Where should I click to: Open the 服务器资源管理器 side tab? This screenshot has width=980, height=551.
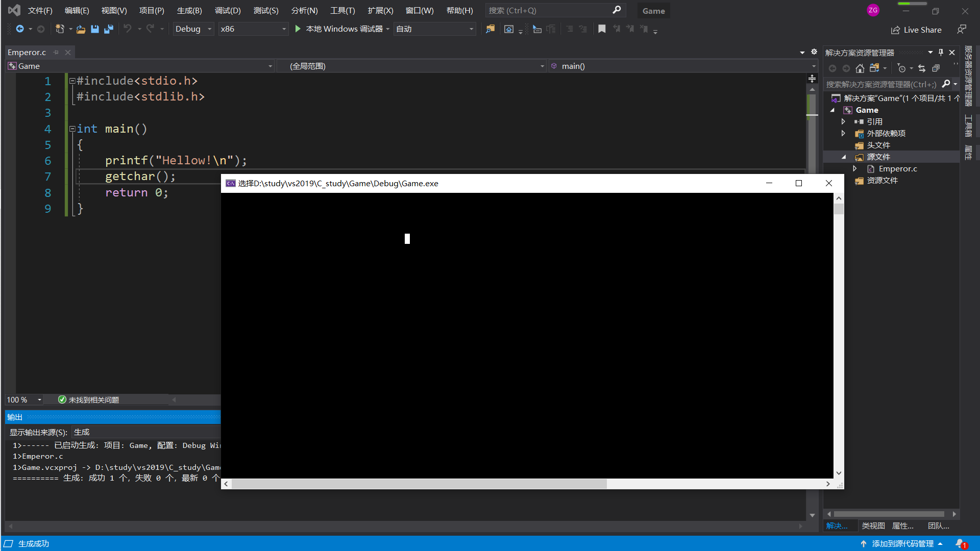click(x=968, y=76)
